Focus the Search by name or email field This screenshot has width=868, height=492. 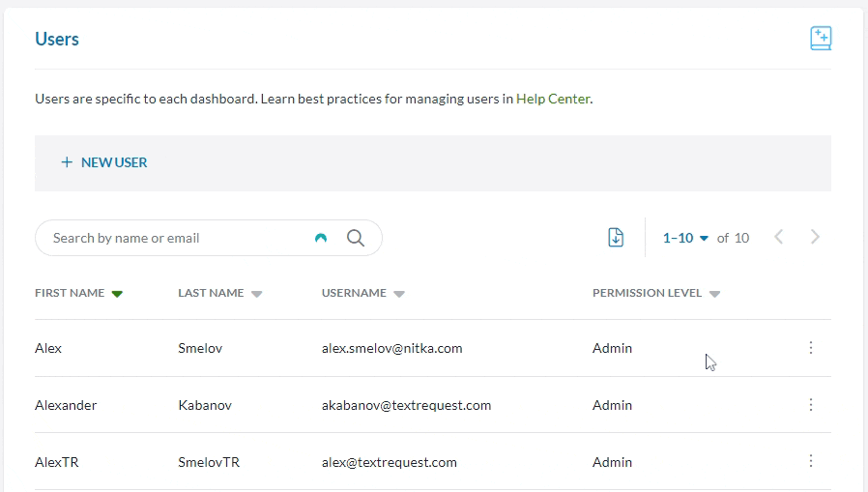coord(179,238)
